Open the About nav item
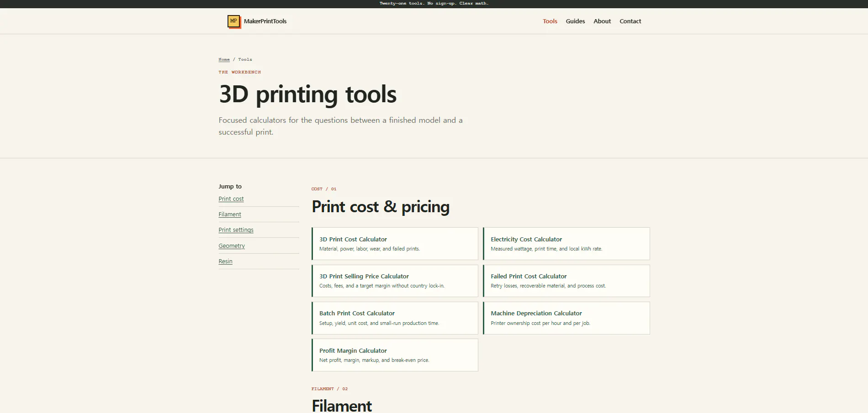 602,21
